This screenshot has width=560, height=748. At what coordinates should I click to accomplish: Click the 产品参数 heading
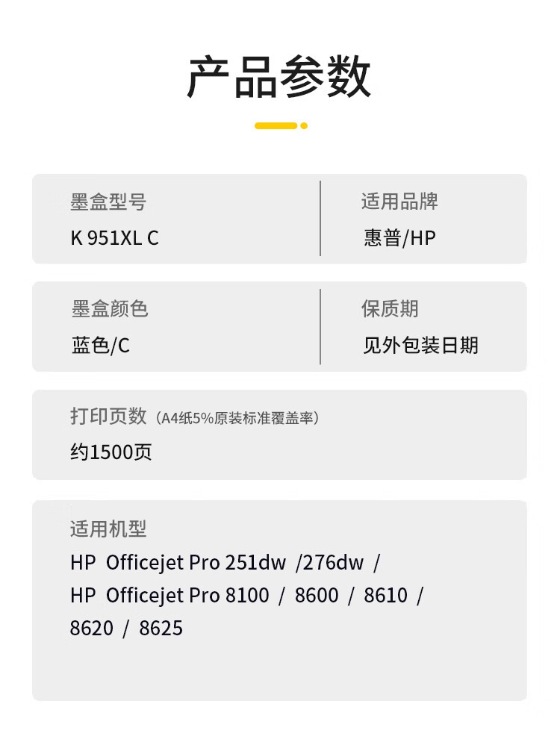pos(279,77)
